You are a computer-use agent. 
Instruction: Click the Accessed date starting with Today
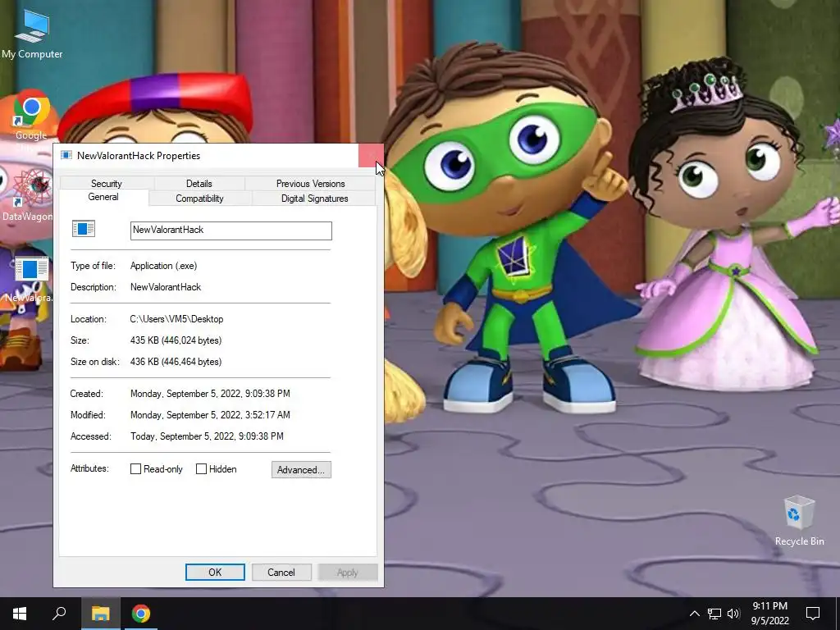pyautogui.click(x=207, y=436)
